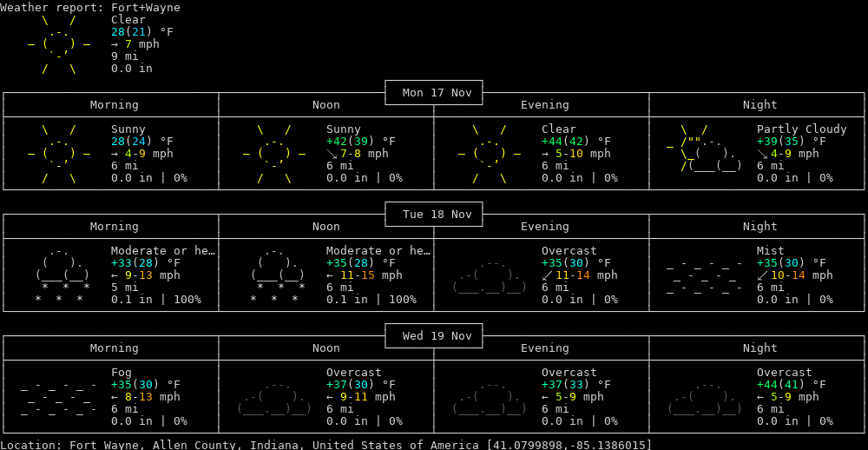
Task: Click Monday morning's sunny icon
Action: point(59,154)
